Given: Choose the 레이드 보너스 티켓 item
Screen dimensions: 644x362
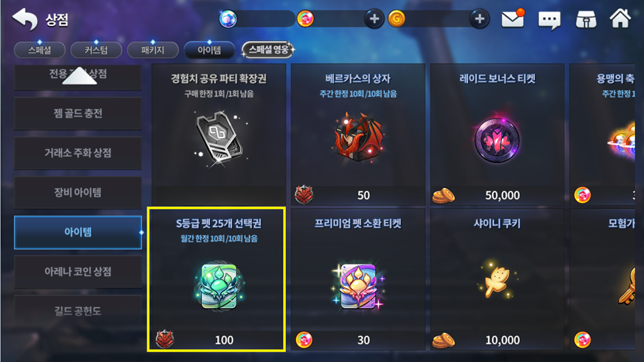Looking at the screenshot, I should (x=497, y=134).
